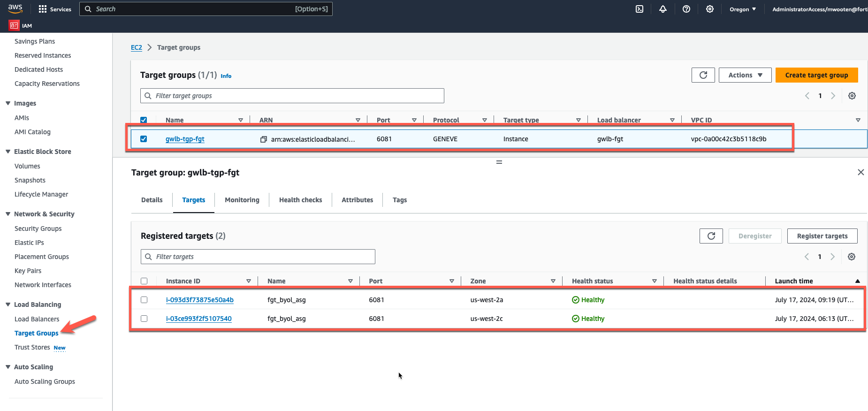Switch to the Details tab
The image size is (868, 411).
[152, 200]
